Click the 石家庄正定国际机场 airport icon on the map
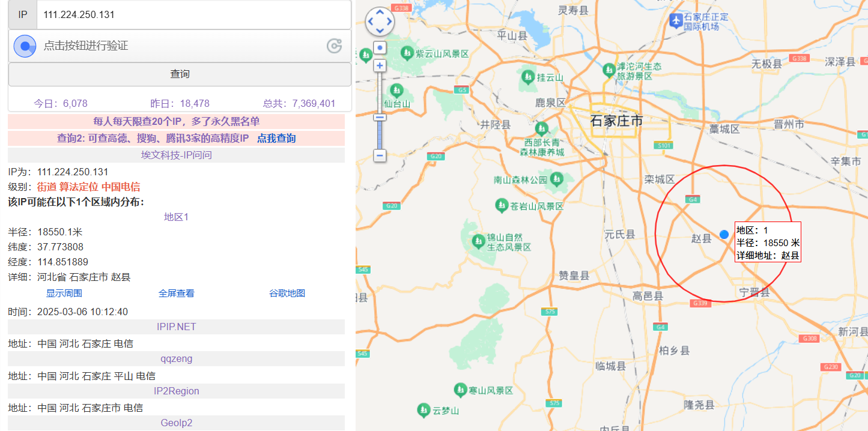868x431 pixels. click(678, 20)
